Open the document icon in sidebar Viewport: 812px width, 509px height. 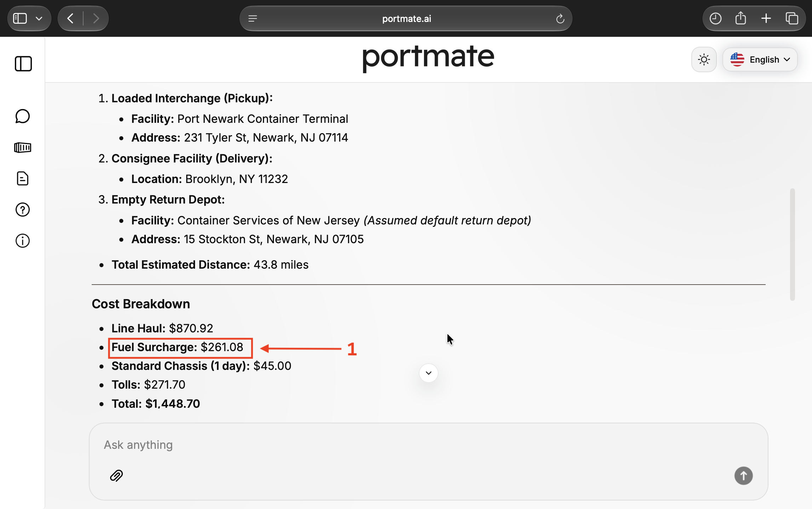[23, 178]
